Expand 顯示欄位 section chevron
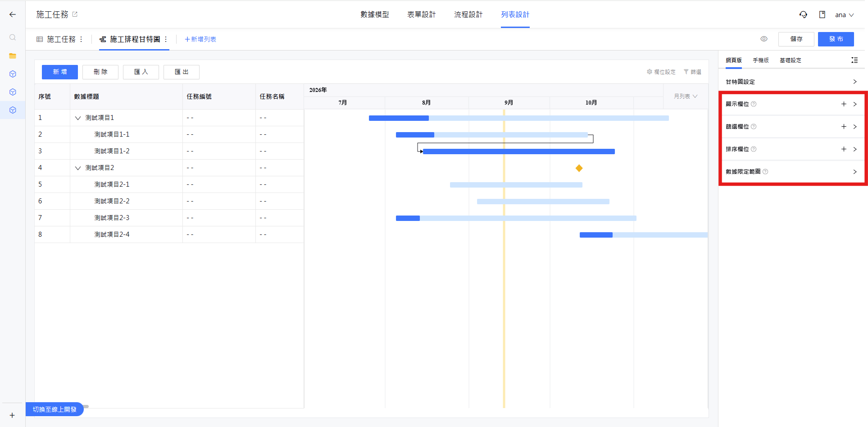The height and width of the screenshot is (427, 868). pyautogui.click(x=855, y=104)
